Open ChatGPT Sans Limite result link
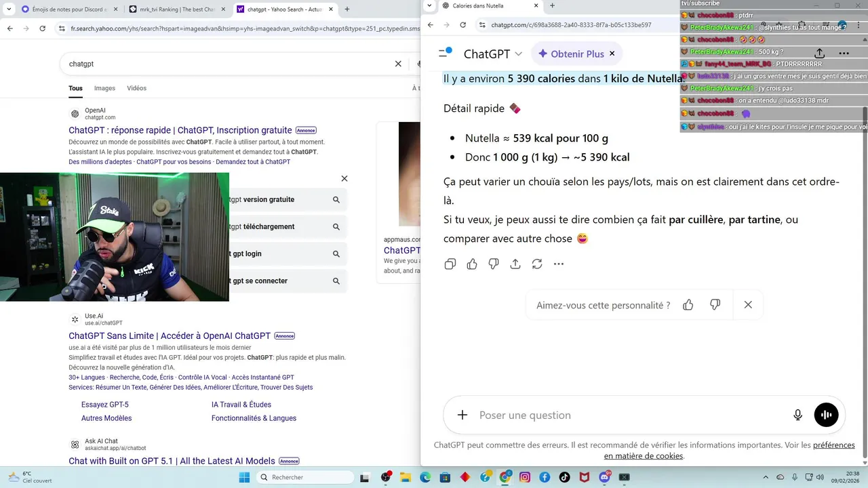Image resolution: width=868 pixels, height=488 pixels. click(170, 335)
